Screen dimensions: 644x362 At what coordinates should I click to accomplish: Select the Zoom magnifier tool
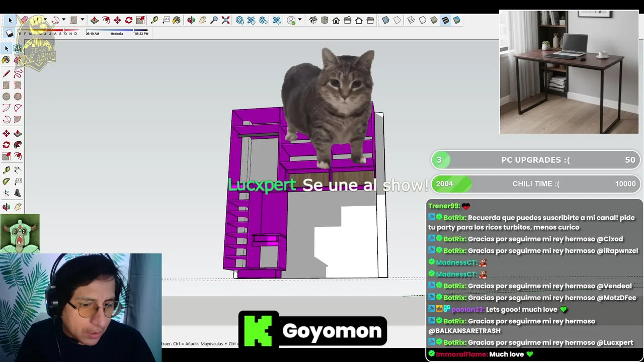click(214, 20)
